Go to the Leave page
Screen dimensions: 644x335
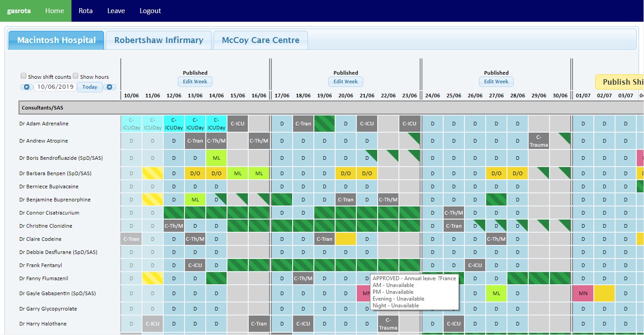point(116,11)
